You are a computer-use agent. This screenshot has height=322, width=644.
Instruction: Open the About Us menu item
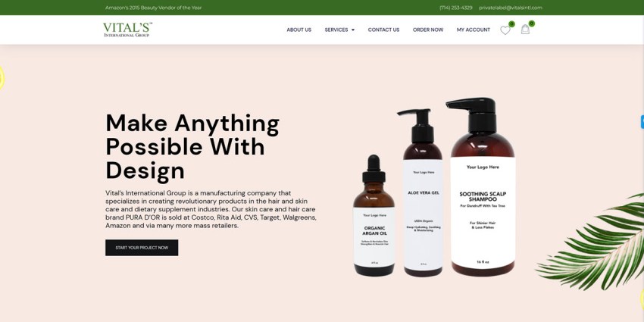[x=299, y=30]
